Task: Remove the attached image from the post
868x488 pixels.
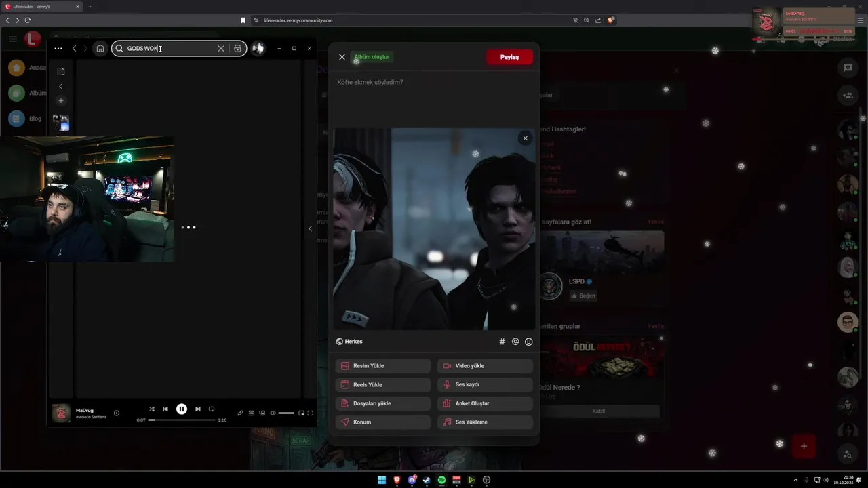Action: pyautogui.click(x=525, y=138)
